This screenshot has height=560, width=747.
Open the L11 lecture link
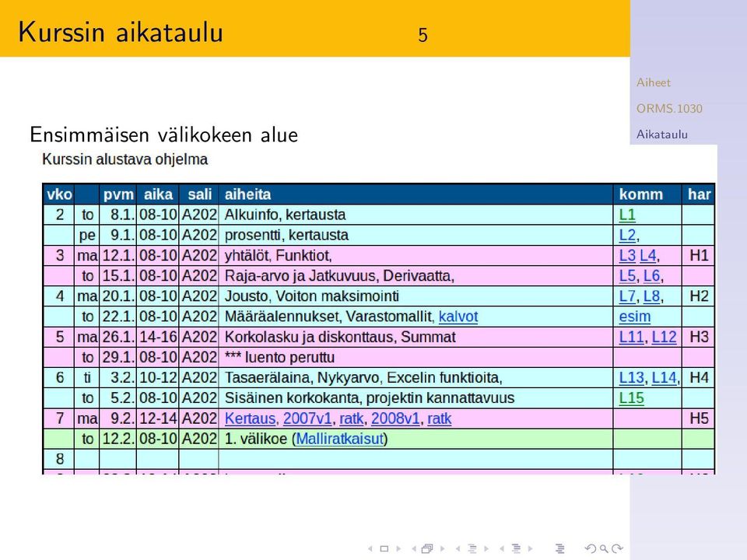pyautogui.click(x=631, y=337)
